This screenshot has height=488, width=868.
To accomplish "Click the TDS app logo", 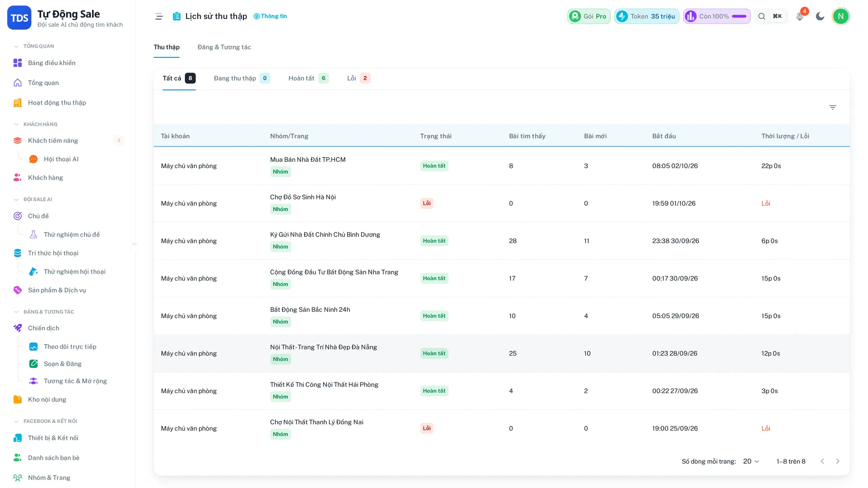I will [19, 18].
